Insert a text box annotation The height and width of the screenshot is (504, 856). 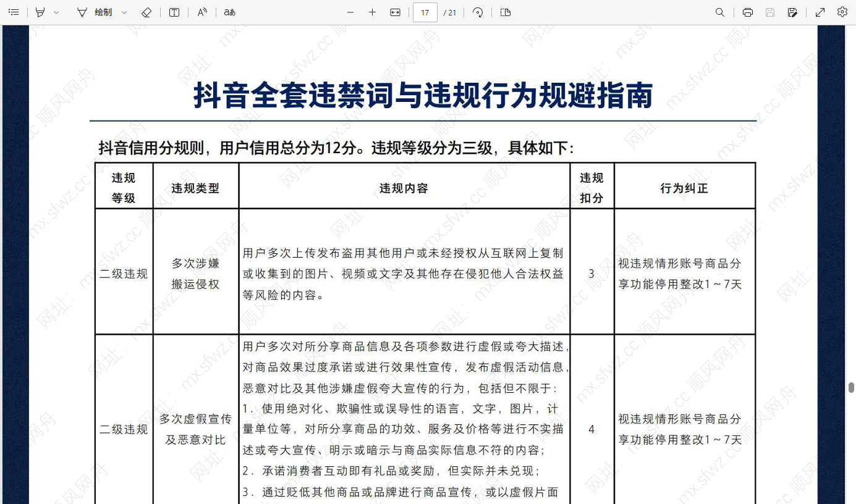[174, 12]
